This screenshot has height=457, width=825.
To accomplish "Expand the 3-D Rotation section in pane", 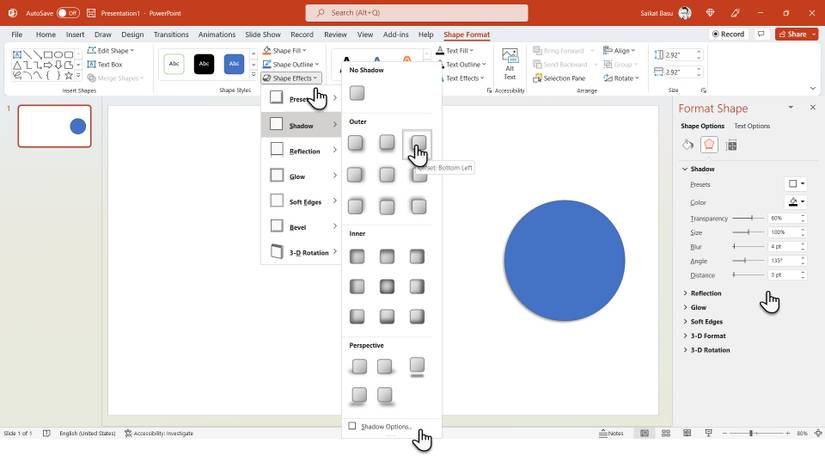I will pyautogui.click(x=707, y=350).
